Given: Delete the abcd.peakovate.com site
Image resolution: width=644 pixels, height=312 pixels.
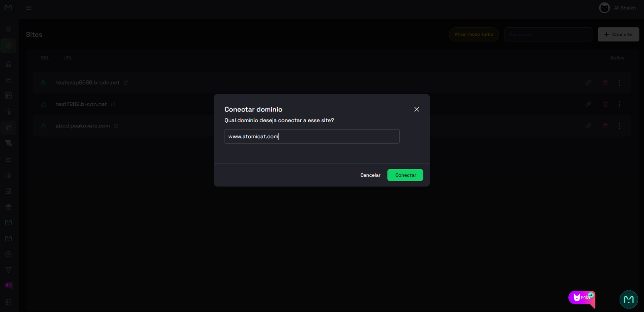Looking at the screenshot, I should pyautogui.click(x=605, y=126).
